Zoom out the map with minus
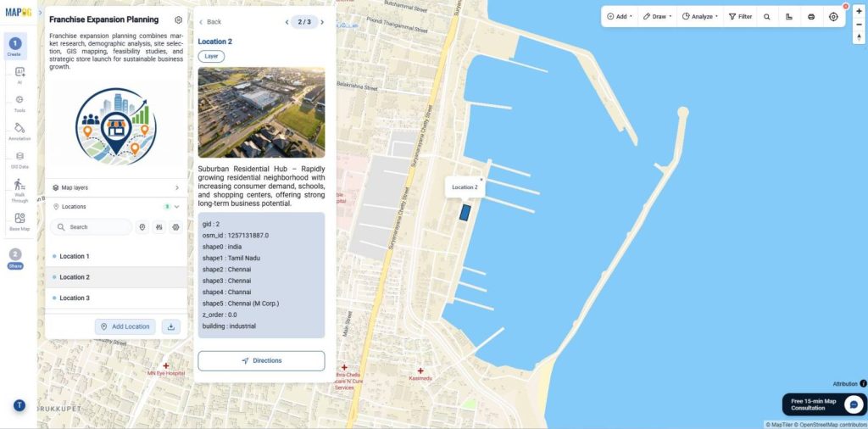Viewport: 868px width, 429px height. tap(860, 24)
